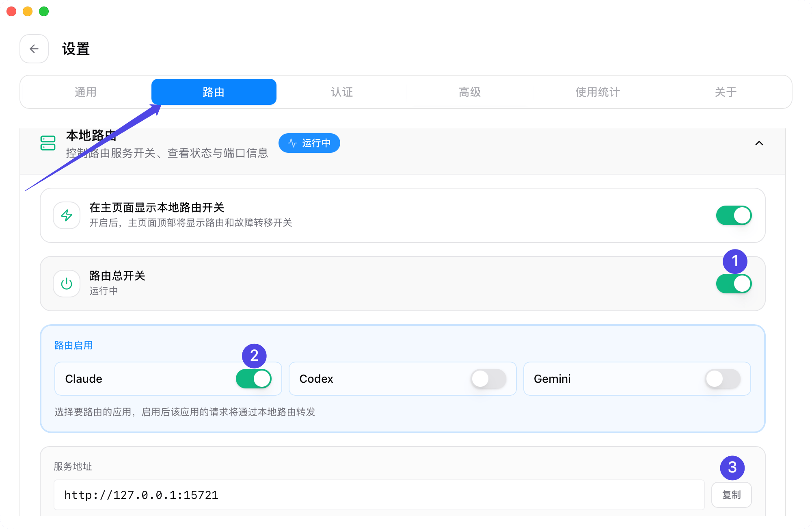
Task: Click the 服务地址 label
Action: pyautogui.click(x=73, y=466)
